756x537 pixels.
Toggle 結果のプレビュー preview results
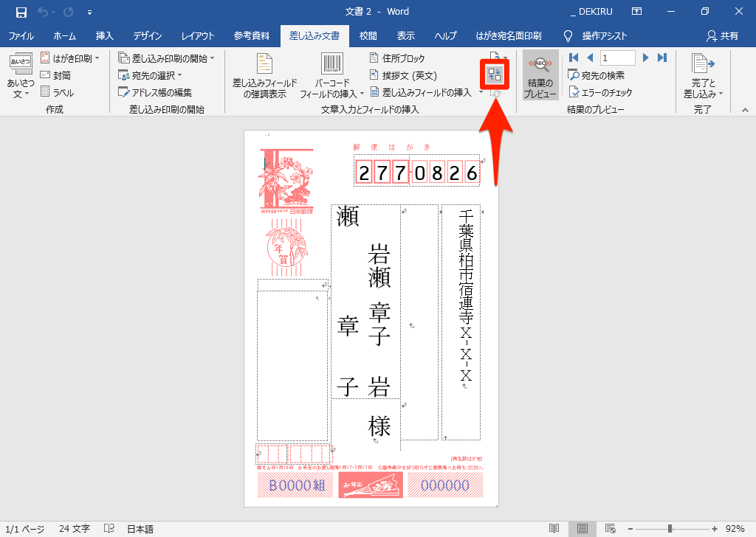point(540,77)
